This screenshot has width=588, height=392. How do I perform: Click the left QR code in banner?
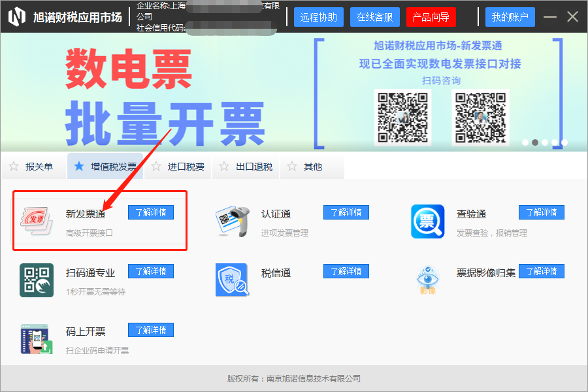click(402, 118)
